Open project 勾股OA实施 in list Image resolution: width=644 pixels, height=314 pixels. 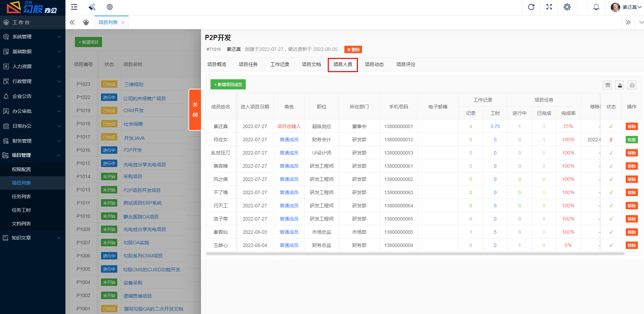pyautogui.click(x=136, y=243)
